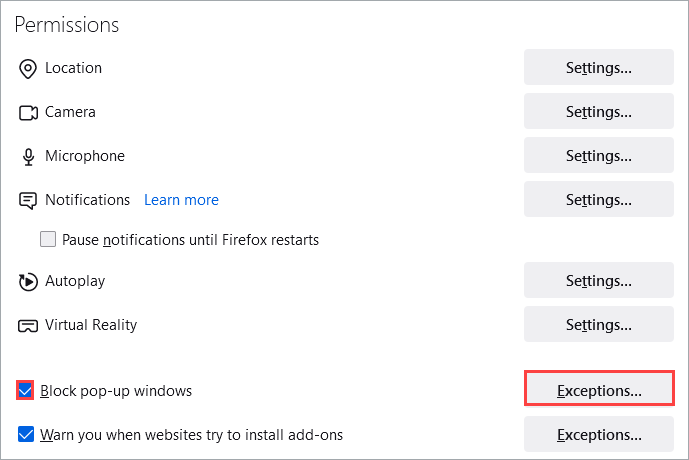
Task: Click the Virtual Reality headset icon
Action: tap(28, 326)
